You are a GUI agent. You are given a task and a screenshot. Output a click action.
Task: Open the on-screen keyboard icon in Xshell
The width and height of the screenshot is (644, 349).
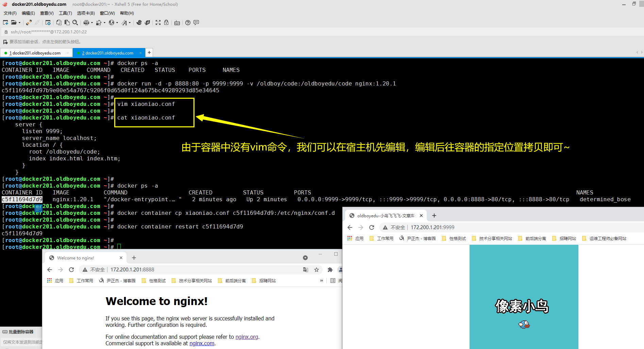click(177, 22)
